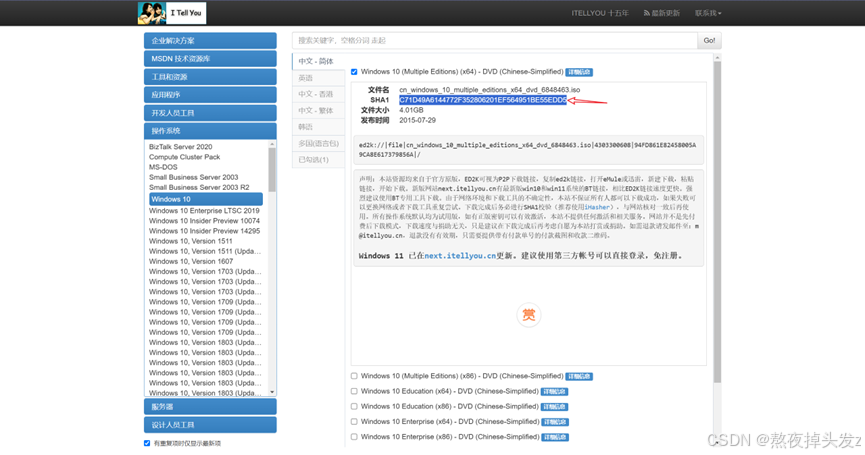The width and height of the screenshot is (865, 455).
Task: Check Windows 10 Enterprise (x86) DVD
Action: click(x=354, y=437)
